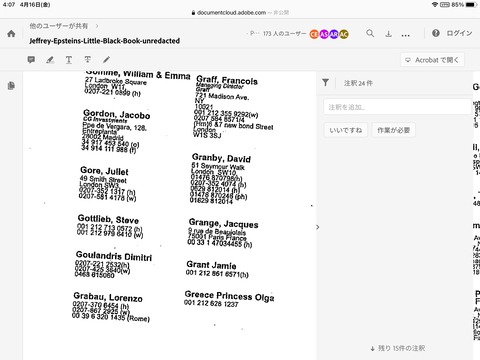This screenshot has width=480, height=360.
Task: Open 他のユーザーが共有 breadcrumb
Action: [59, 26]
